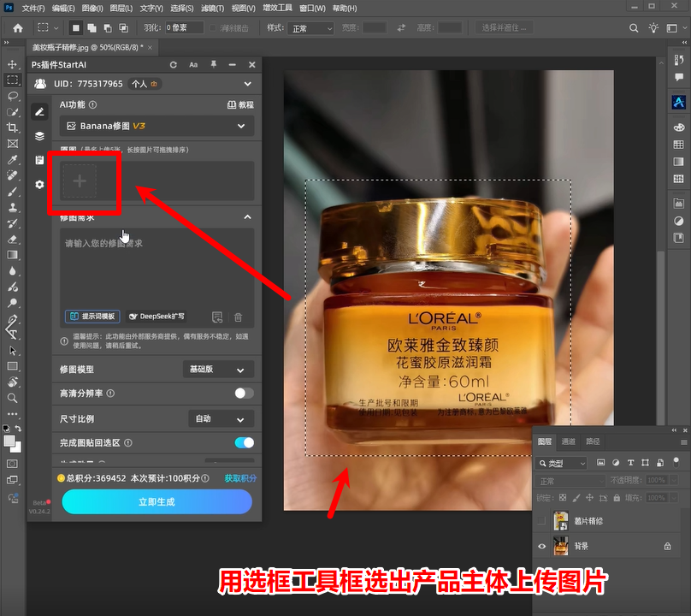691x616 pixels.
Task: Collapse the 修图需求 section
Action: pyautogui.click(x=248, y=217)
